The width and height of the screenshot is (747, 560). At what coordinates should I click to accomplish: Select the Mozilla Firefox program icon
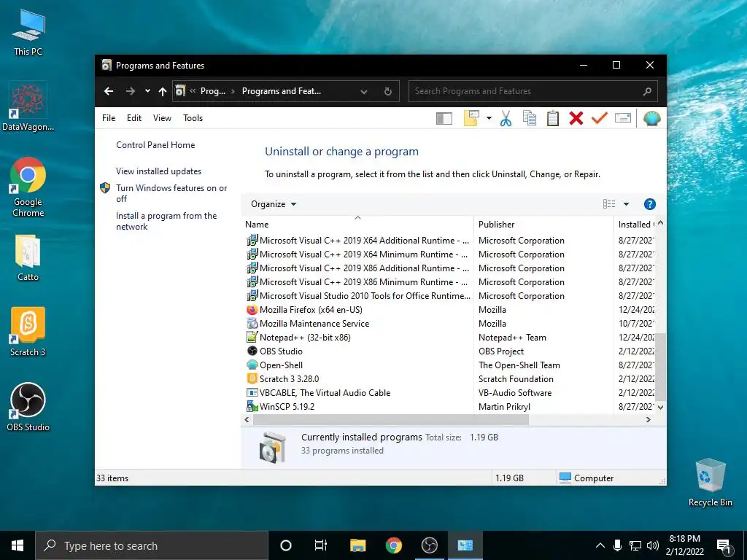(x=252, y=309)
